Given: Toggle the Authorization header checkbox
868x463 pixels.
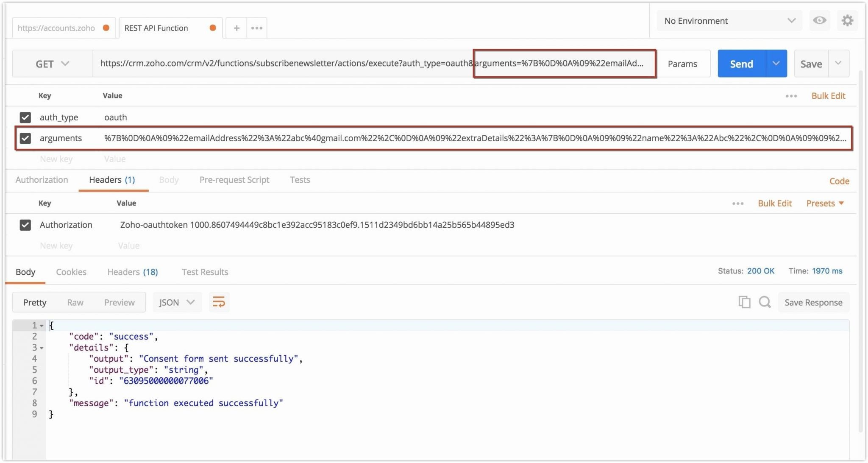Looking at the screenshot, I should [x=25, y=224].
